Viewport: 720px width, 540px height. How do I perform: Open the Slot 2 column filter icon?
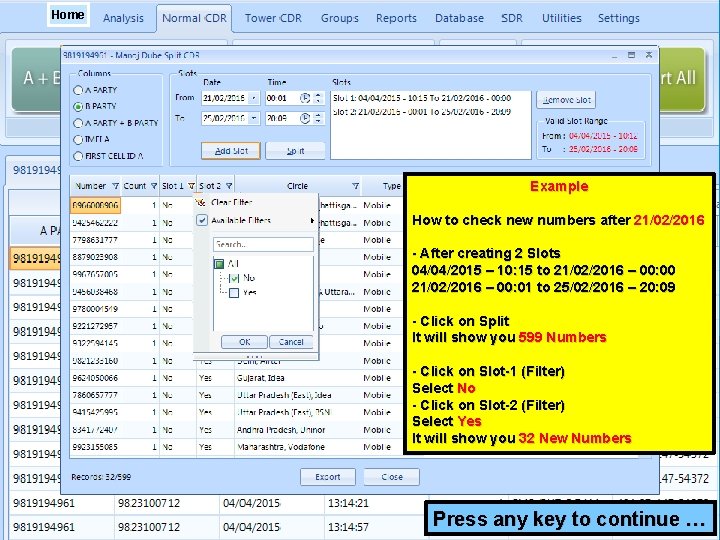[229, 186]
